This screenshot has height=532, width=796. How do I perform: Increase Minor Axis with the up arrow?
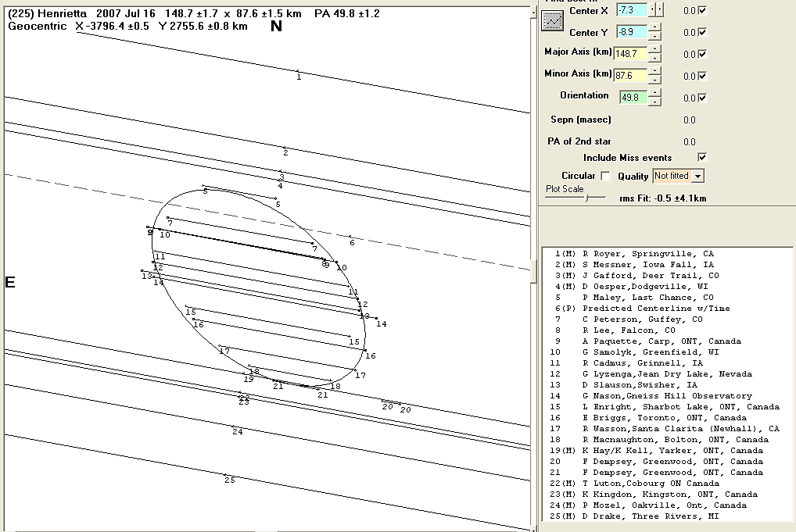click(x=655, y=72)
